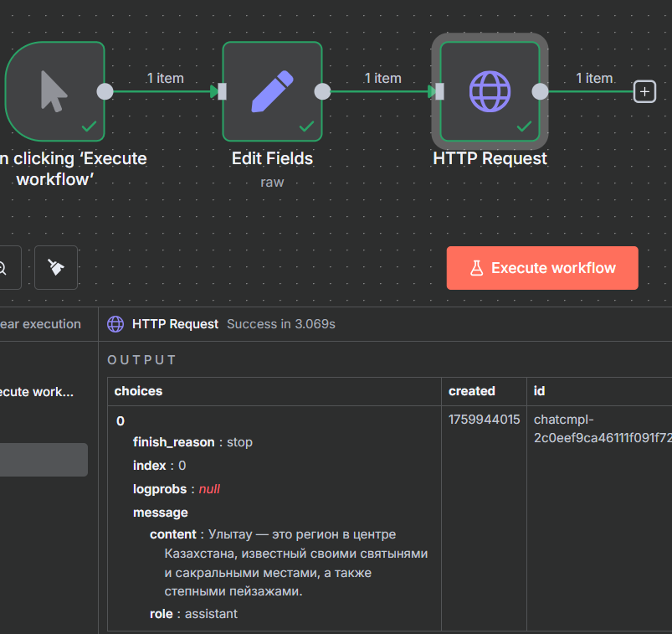Click the tidy up broom icon
The width and height of the screenshot is (672, 634).
(56, 267)
